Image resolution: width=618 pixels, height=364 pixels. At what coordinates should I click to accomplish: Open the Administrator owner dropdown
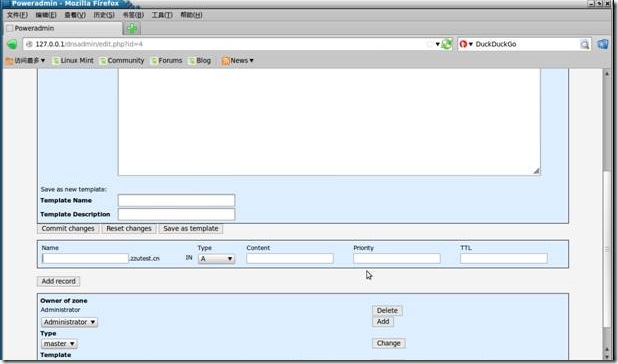[x=69, y=322]
